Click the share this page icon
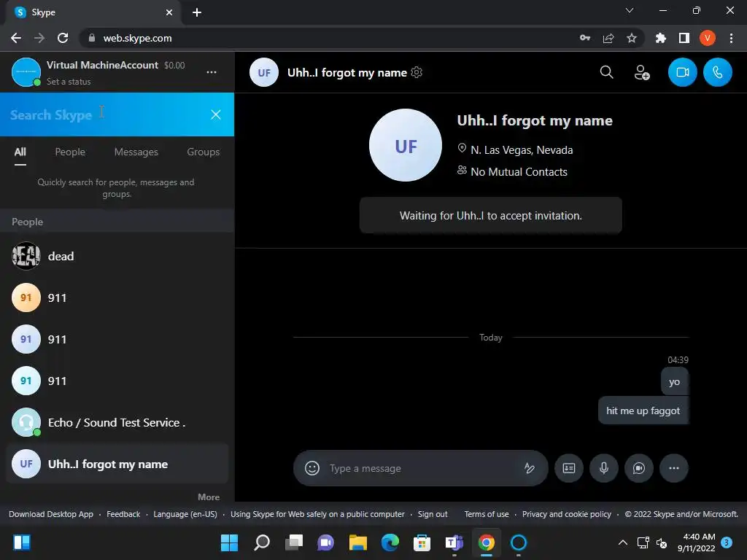 (x=608, y=38)
